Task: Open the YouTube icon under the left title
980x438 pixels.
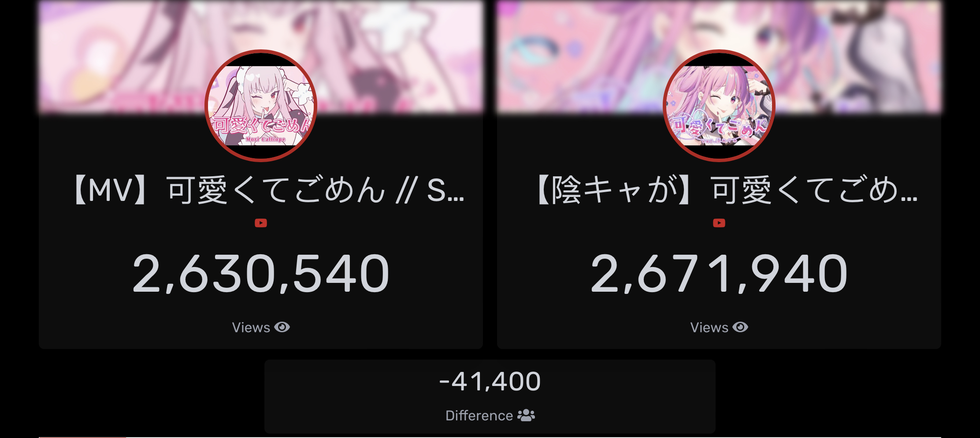Action: (x=261, y=223)
